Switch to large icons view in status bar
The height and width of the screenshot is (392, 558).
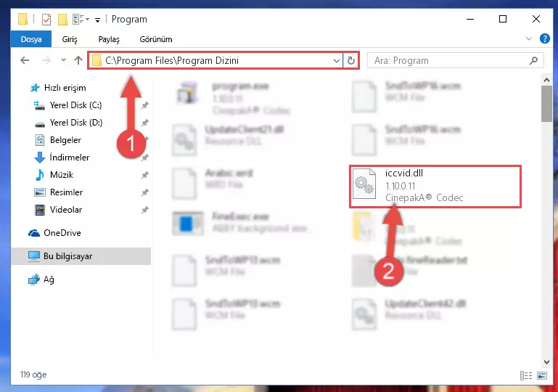pos(542,375)
